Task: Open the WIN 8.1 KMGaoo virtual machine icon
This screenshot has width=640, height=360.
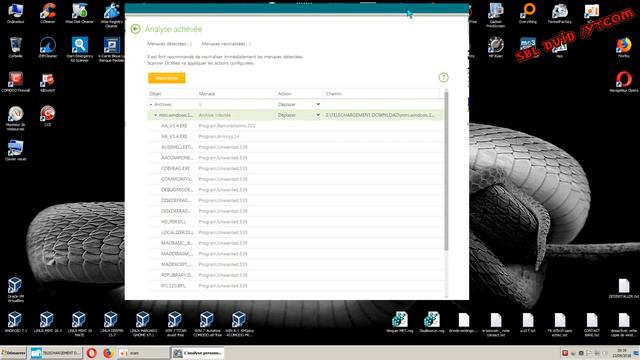Action: tap(239, 324)
